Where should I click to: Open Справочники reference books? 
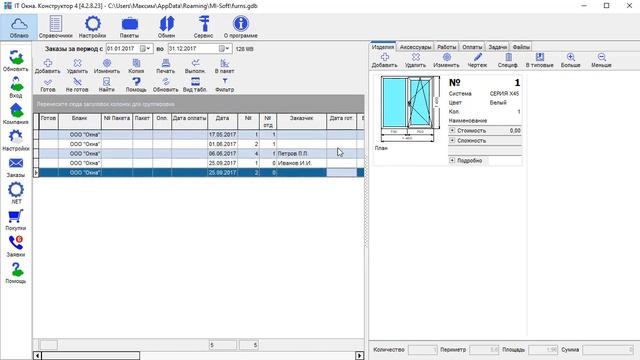56,27
